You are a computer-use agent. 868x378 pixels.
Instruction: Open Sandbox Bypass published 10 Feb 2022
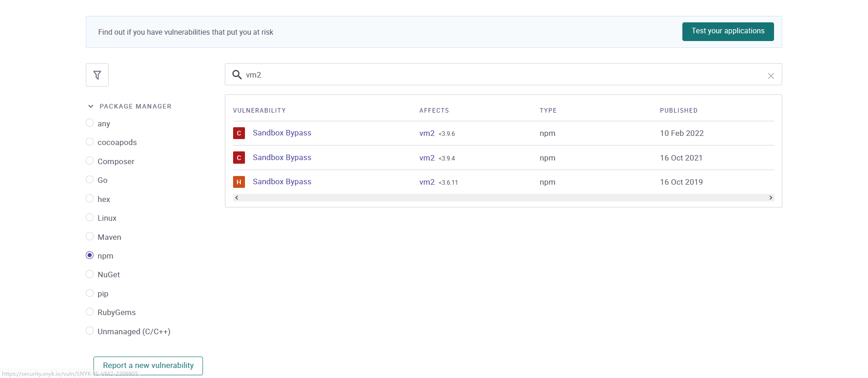[x=282, y=133]
